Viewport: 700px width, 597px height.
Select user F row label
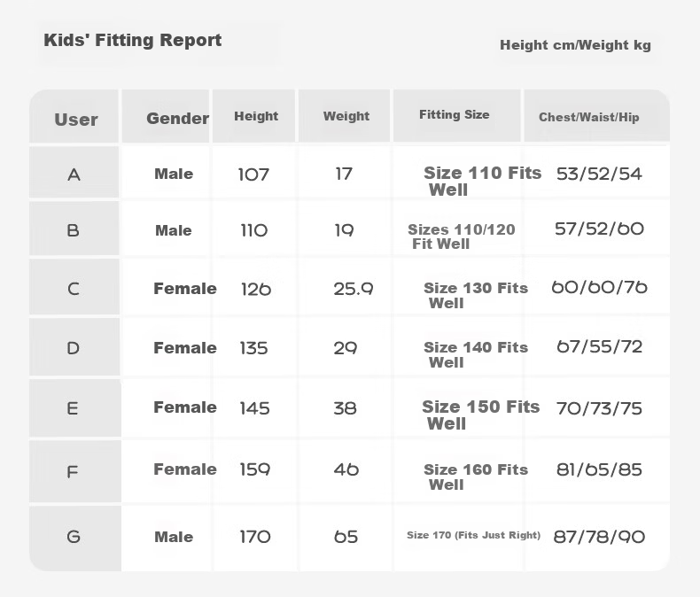(73, 471)
